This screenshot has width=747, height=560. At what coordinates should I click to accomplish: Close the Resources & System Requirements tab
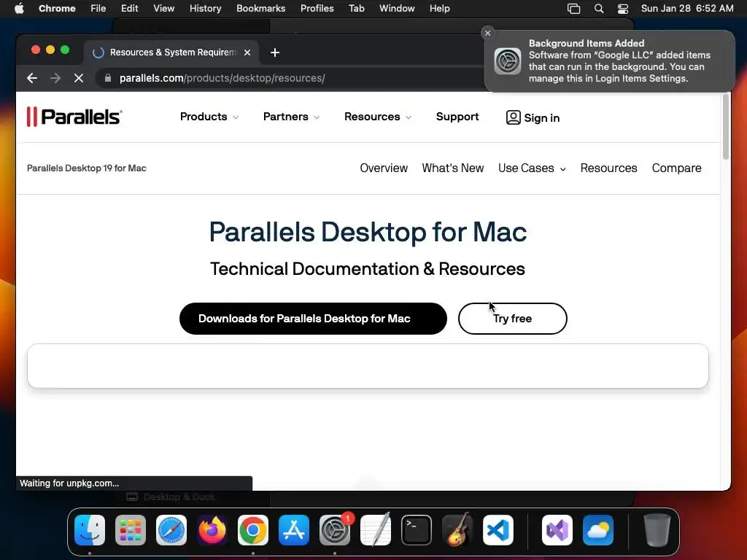pos(247,52)
